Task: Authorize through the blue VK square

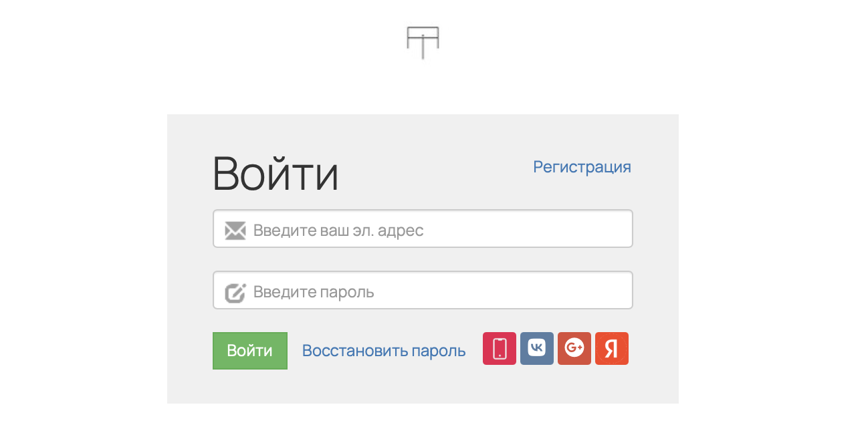Action: (536, 348)
